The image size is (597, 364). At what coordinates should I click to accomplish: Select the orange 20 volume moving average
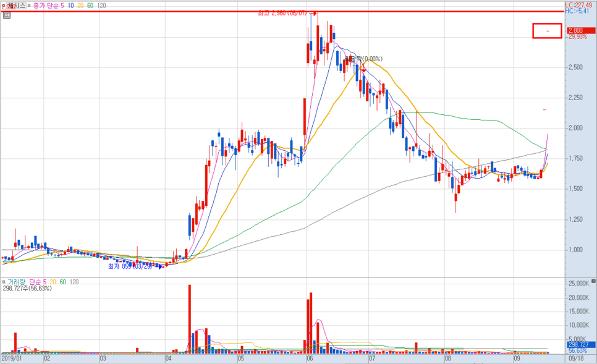(53, 282)
